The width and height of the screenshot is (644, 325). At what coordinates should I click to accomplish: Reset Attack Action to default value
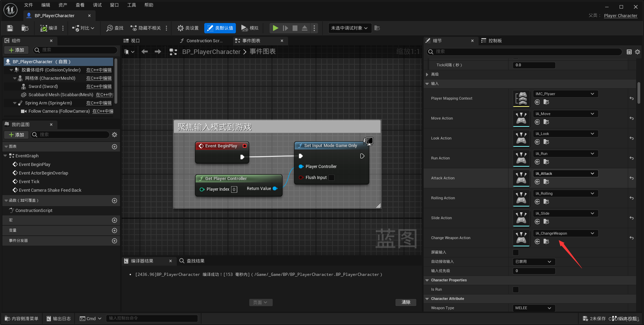point(632,178)
